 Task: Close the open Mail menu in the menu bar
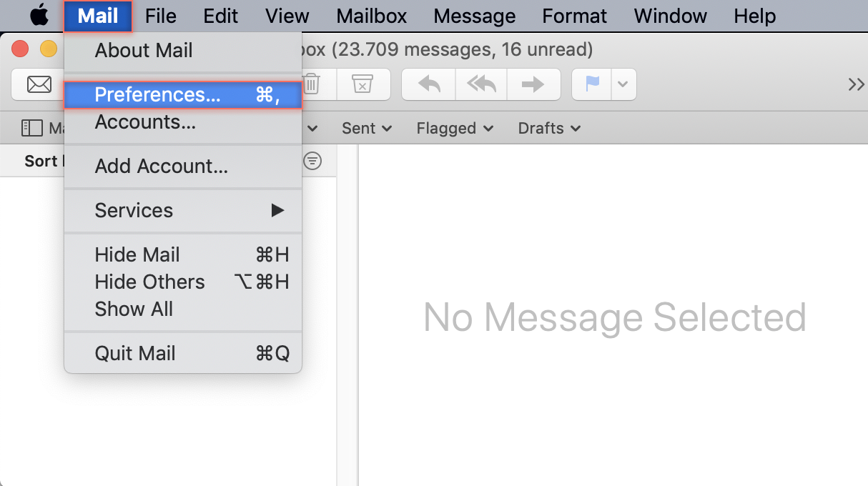(98, 16)
